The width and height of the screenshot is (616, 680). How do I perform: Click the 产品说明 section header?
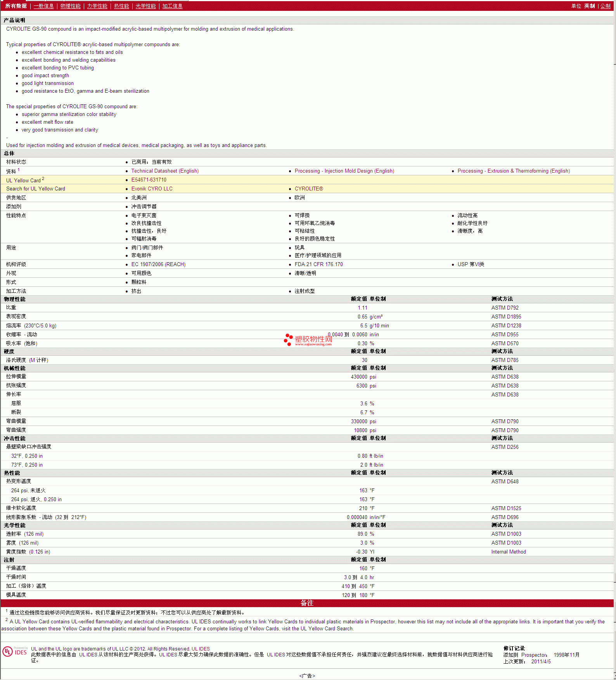pos(14,20)
